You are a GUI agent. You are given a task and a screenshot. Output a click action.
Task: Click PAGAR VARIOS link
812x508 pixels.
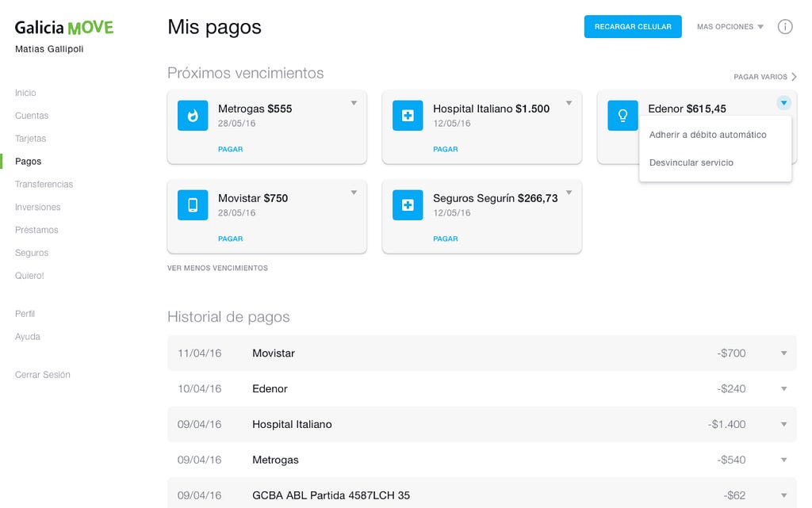[x=765, y=77]
